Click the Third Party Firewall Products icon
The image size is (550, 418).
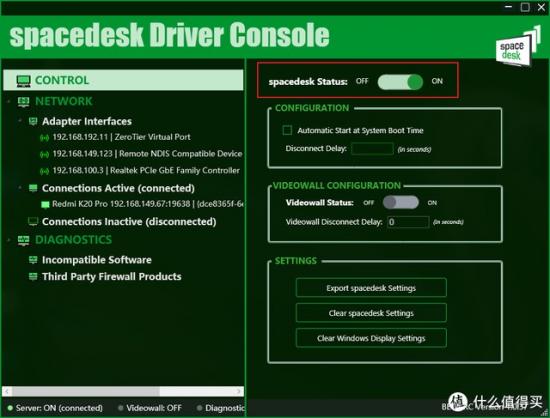[x=33, y=277]
